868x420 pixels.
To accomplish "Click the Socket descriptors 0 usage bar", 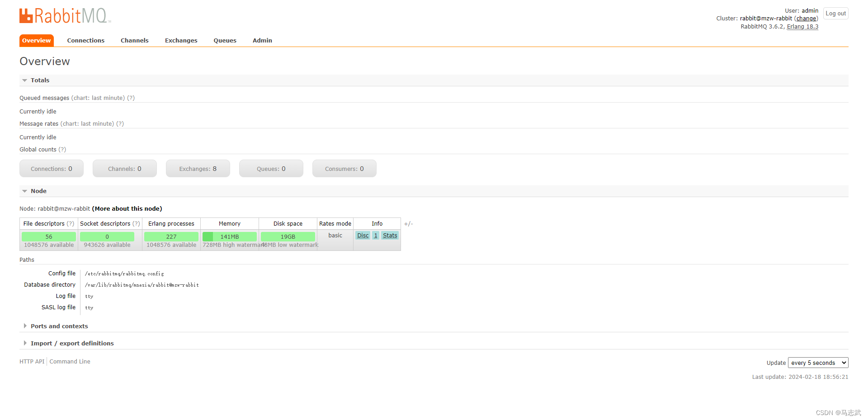I will 107,237.
